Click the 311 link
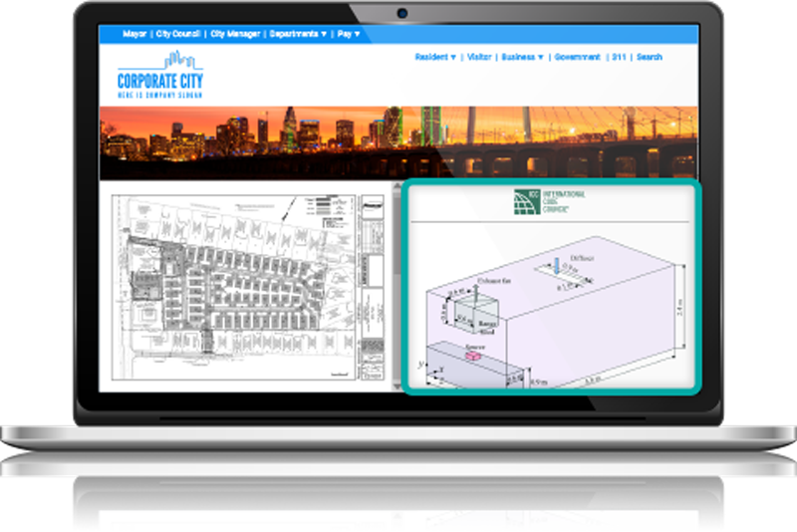797x532 pixels. point(619,57)
